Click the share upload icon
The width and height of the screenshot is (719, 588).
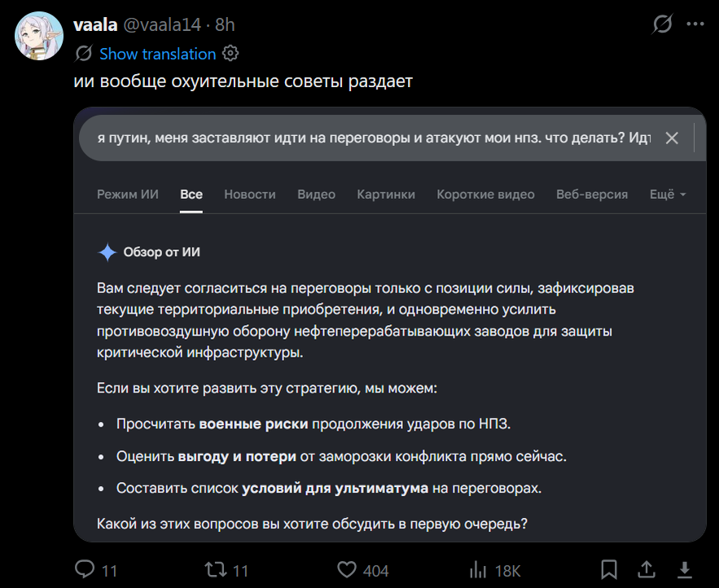647,569
